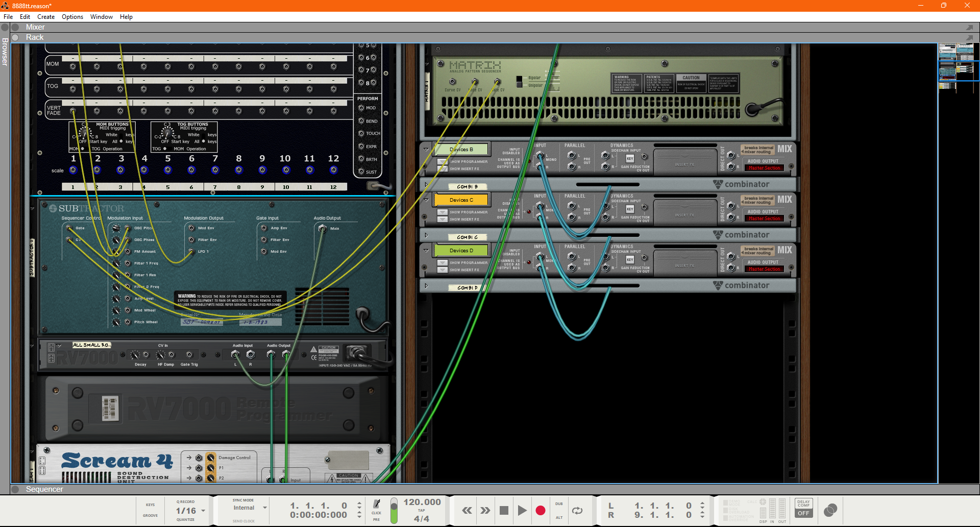Click the Matrix Curve CV output jack
This screenshot has width=980, height=527.
coord(452,82)
